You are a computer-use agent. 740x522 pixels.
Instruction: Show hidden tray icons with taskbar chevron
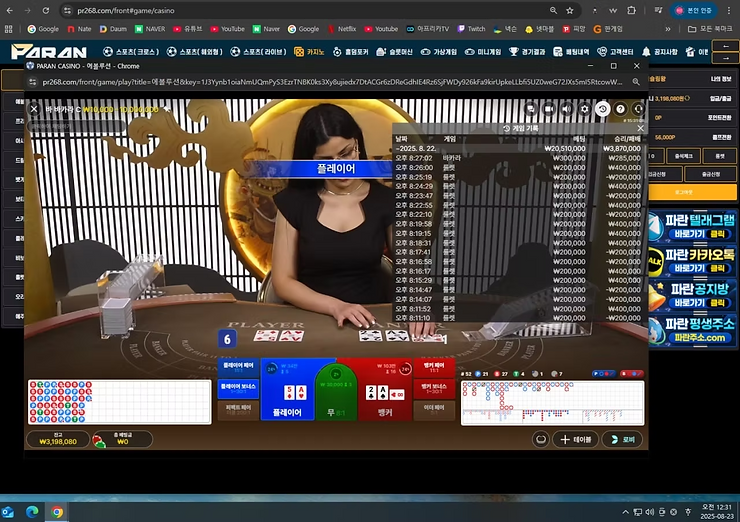click(x=625, y=512)
